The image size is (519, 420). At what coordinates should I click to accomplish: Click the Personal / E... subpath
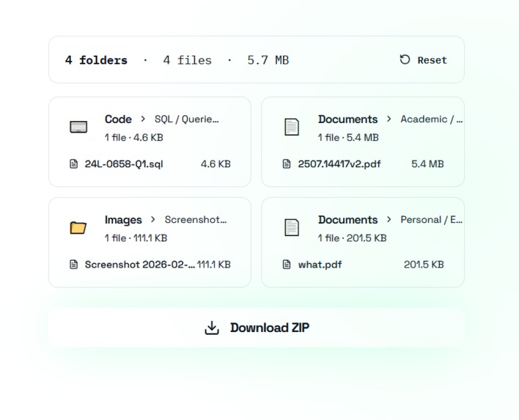[432, 220]
